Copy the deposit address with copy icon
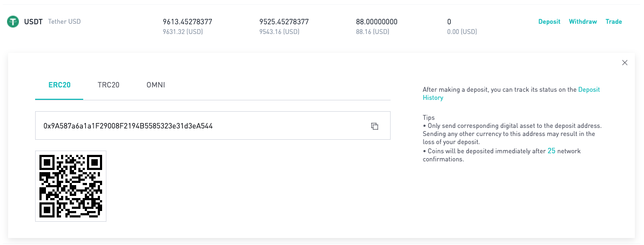The image size is (644, 245). 374,126
